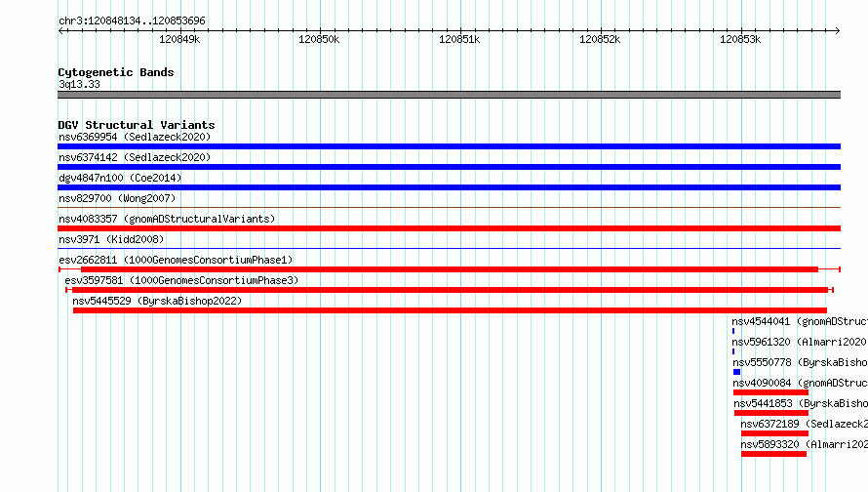Select the thin brown line under nsv829700
This screenshot has height=492, width=868.
449,208
